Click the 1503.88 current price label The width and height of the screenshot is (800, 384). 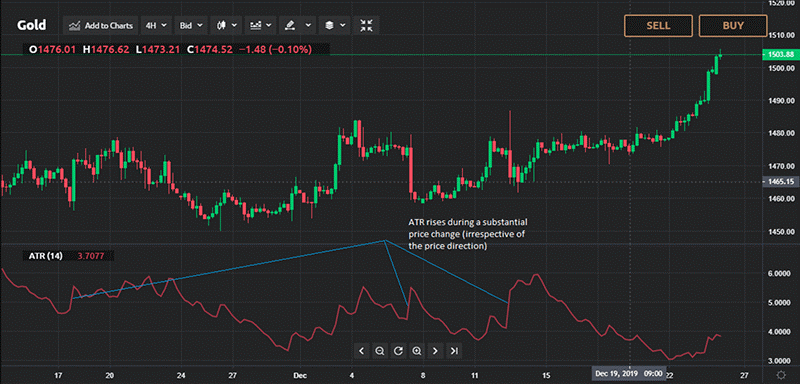click(780, 55)
